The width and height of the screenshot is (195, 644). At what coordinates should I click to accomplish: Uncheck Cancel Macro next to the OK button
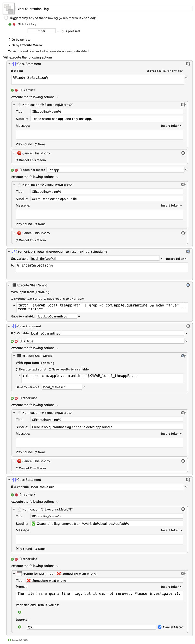click(x=160, y=627)
